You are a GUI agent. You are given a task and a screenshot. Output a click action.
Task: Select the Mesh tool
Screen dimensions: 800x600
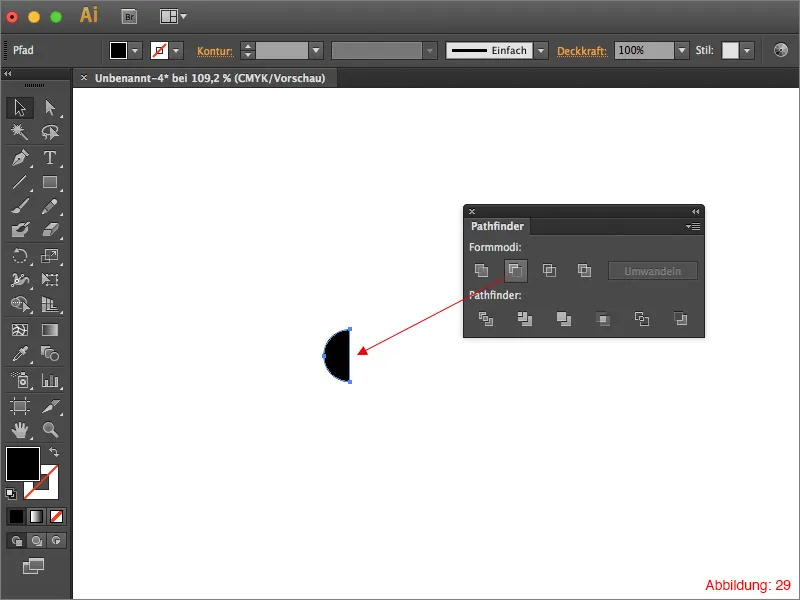pos(20,330)
